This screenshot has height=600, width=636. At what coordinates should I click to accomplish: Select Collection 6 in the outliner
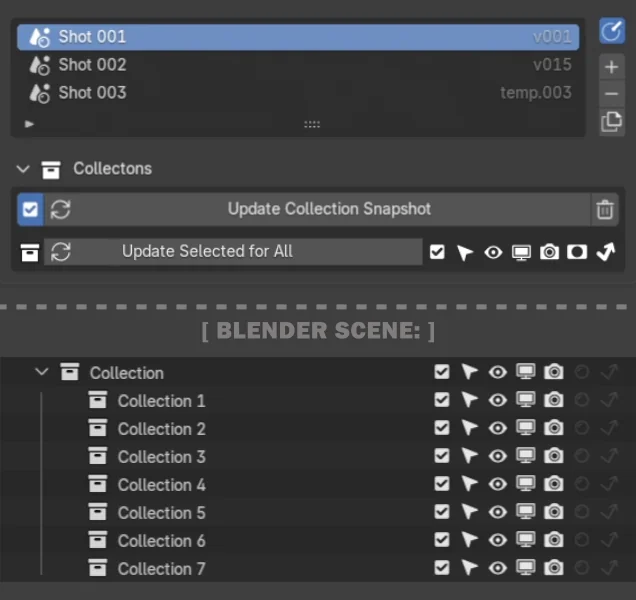(161, 541)
